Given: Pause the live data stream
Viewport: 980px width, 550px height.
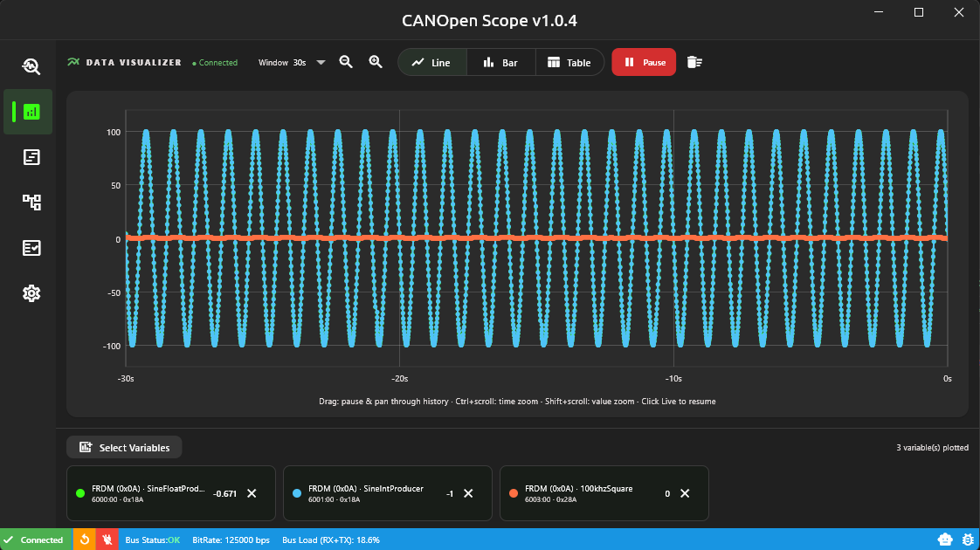Looking at the screenshot, I should pyautogui.click(x=644, y=62).
